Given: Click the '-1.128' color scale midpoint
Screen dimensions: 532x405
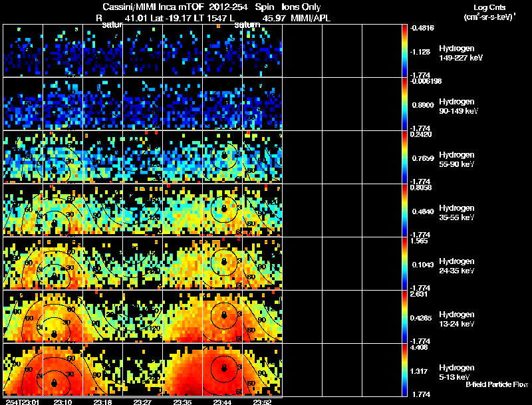Looking at the screenshot, I should (420, 52).
